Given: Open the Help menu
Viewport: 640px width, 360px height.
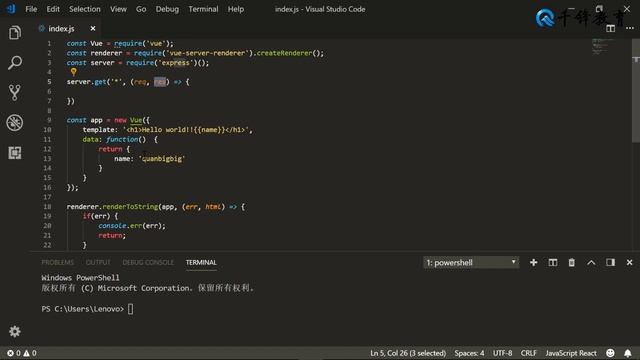Looking at the screenshot, I should click(x=236, y=9).
